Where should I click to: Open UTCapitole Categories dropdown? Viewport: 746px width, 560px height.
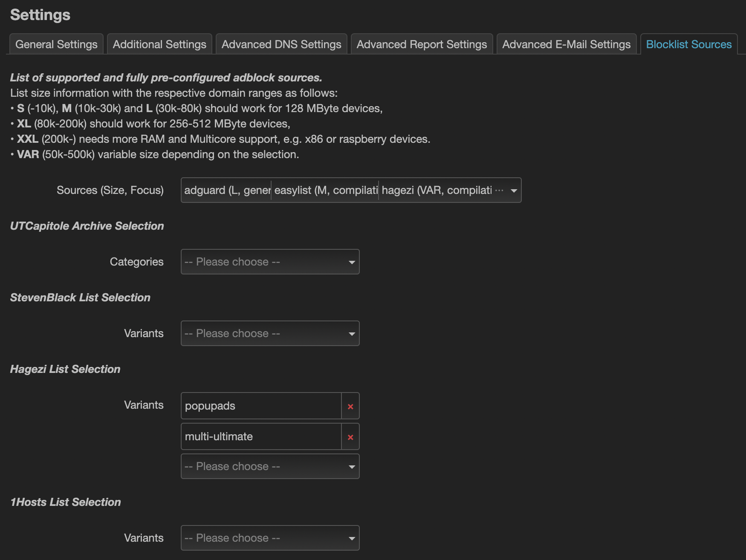tap(269, 262)
